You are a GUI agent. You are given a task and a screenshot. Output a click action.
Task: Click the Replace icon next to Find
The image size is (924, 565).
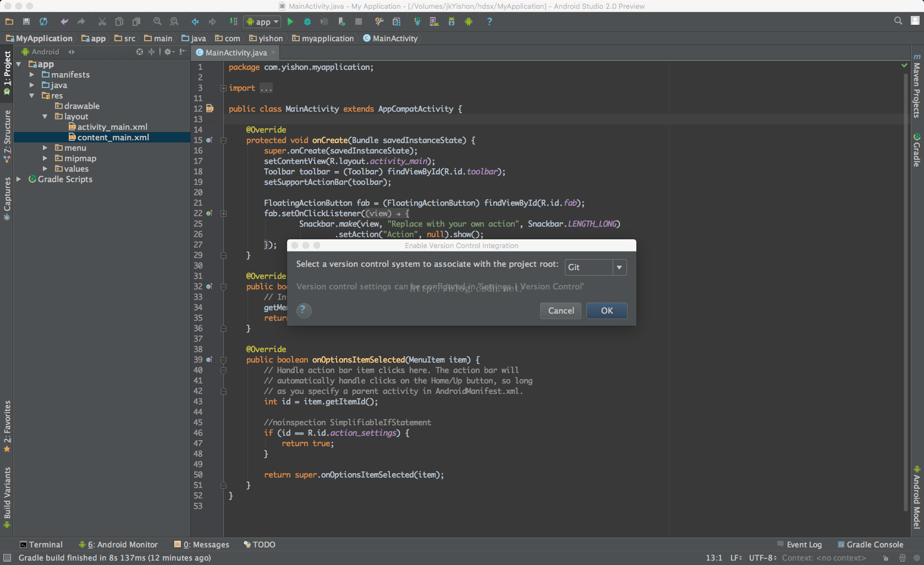(x=174, y=21)
